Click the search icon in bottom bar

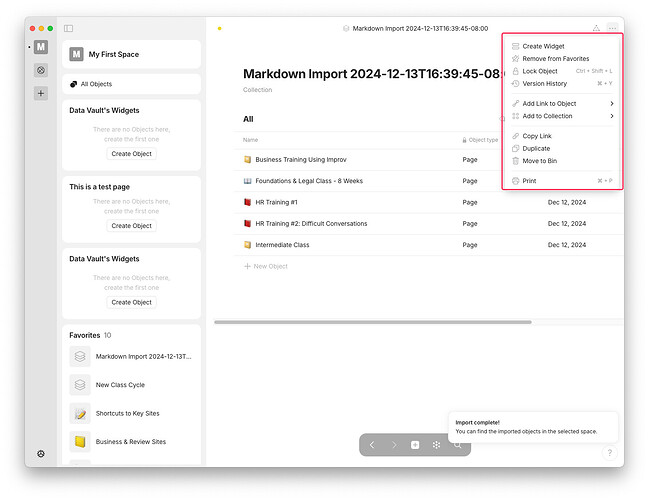pos(457,445)
